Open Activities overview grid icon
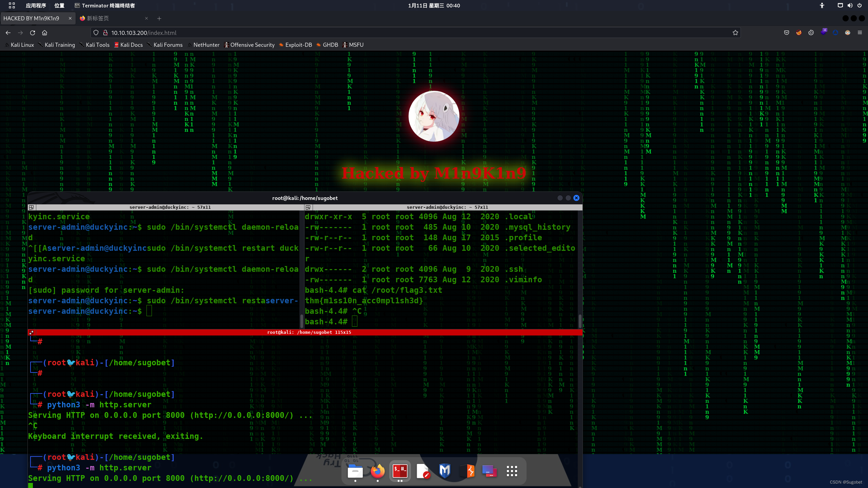868x488 pixels. 12,5
